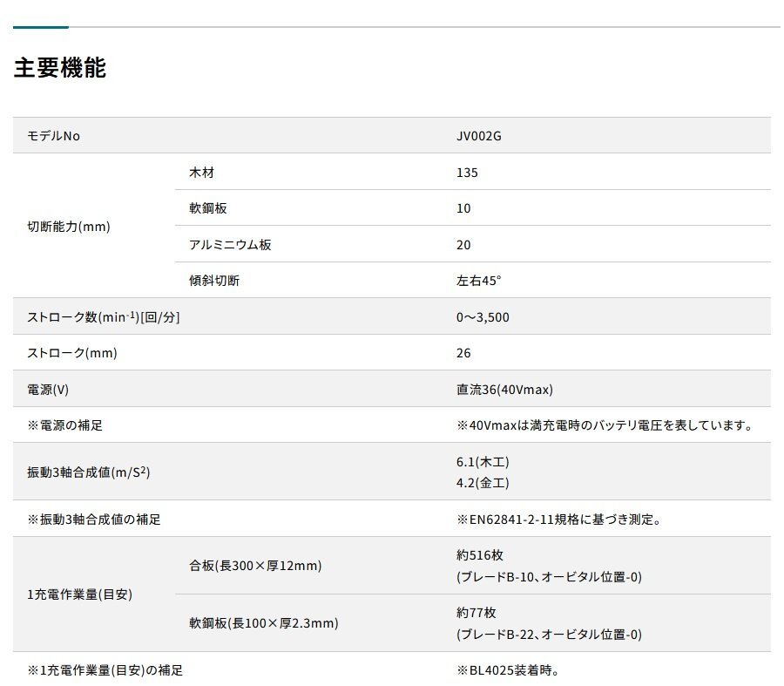Click the アルミニウム板 sub-label
The height and width of the screenshot is (686, 784).
click(230, 245)
